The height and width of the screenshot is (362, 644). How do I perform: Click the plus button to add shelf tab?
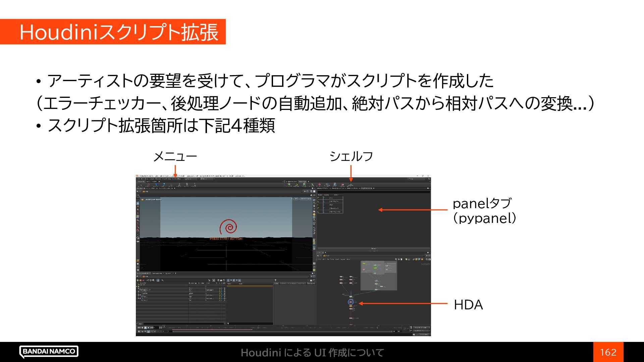click(x=309, y=181)
